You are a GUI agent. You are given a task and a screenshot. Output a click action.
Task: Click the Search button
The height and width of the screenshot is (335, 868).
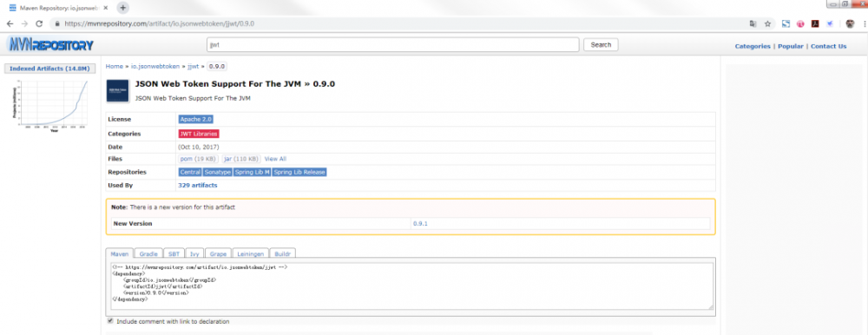coord(601,45)
